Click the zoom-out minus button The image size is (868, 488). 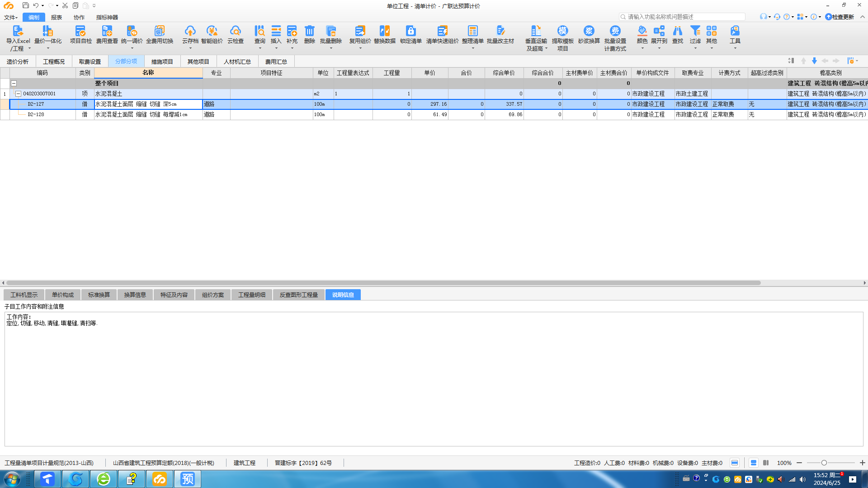coord(799,463)
